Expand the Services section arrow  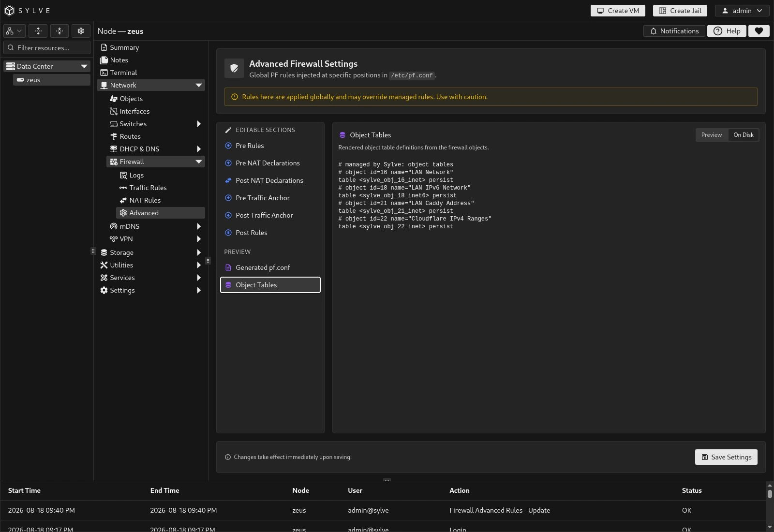click(x=198, y=278)
